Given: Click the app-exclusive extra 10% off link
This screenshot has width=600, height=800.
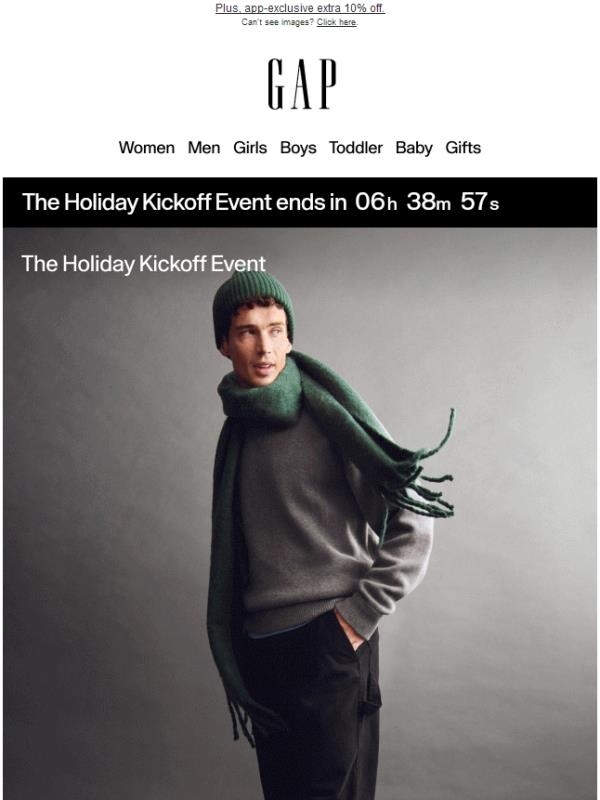Looking at the screenshot, I should pos(300,8).
